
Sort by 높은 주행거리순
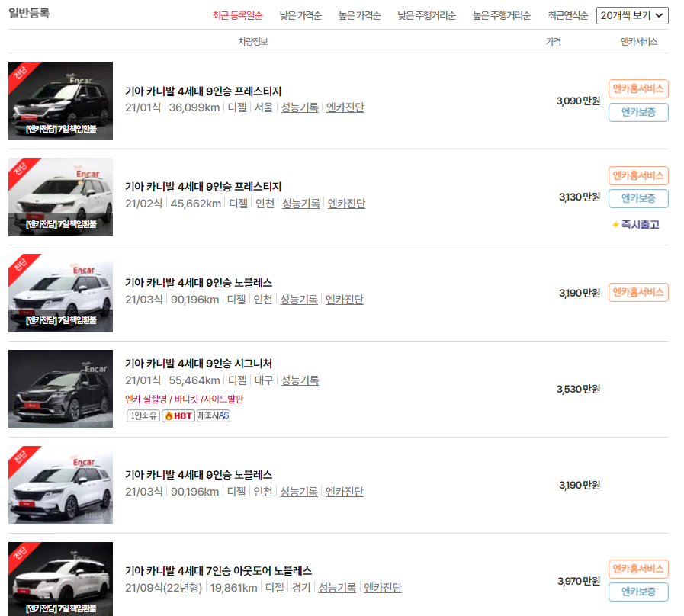(x=502, y=16)
